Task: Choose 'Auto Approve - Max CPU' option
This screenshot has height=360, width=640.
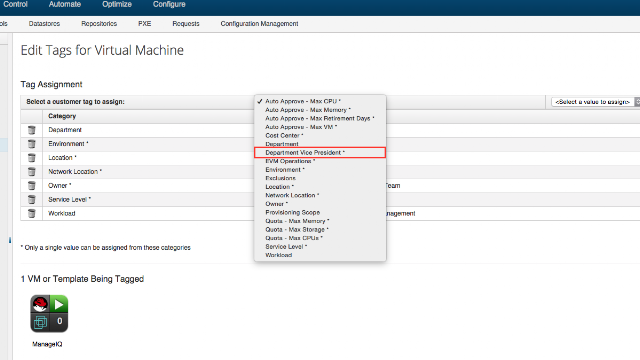Action: pyautogui.click(x=320, y=101)
